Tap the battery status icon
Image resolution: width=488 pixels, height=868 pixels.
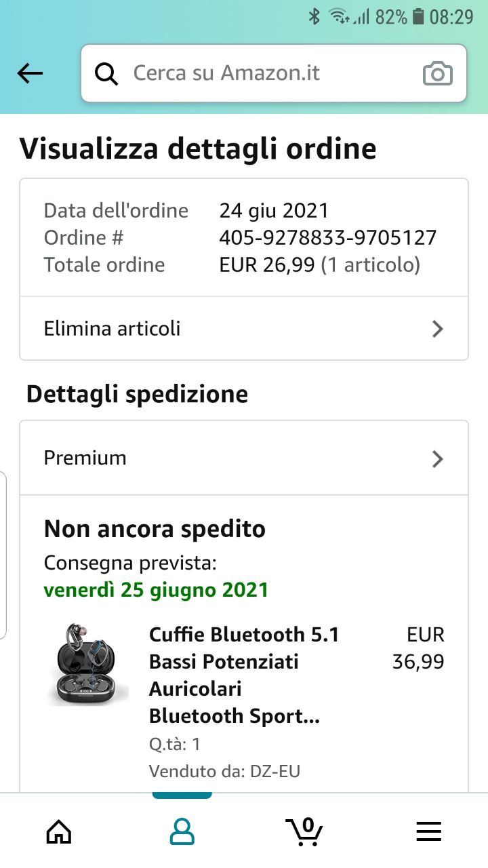(419, 16)
